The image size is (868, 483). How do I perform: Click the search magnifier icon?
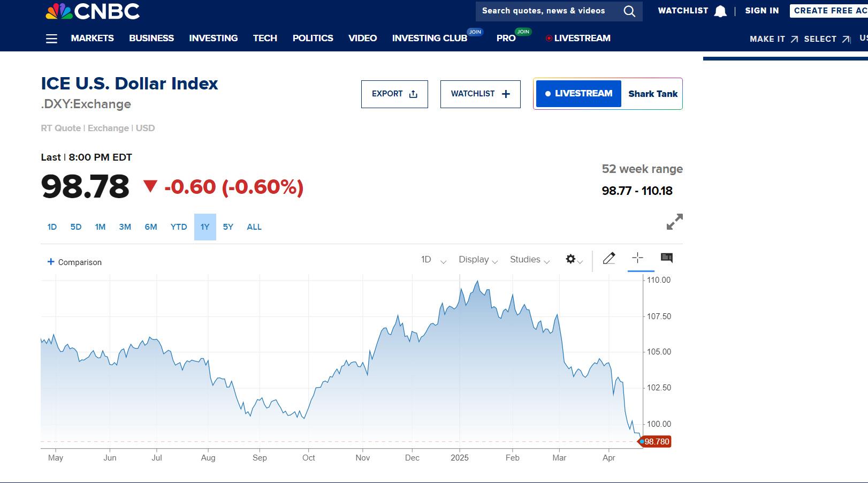pyautogui.click(x=629, y=11)
